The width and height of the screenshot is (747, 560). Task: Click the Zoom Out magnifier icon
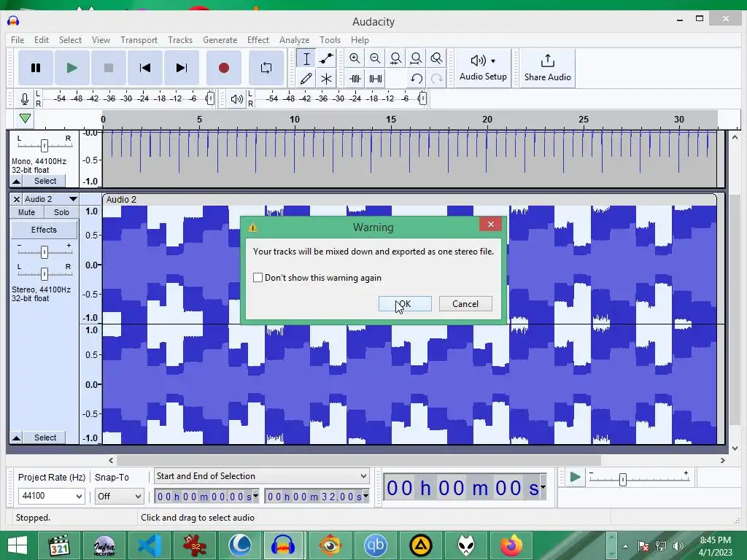[x=375, y=58]
